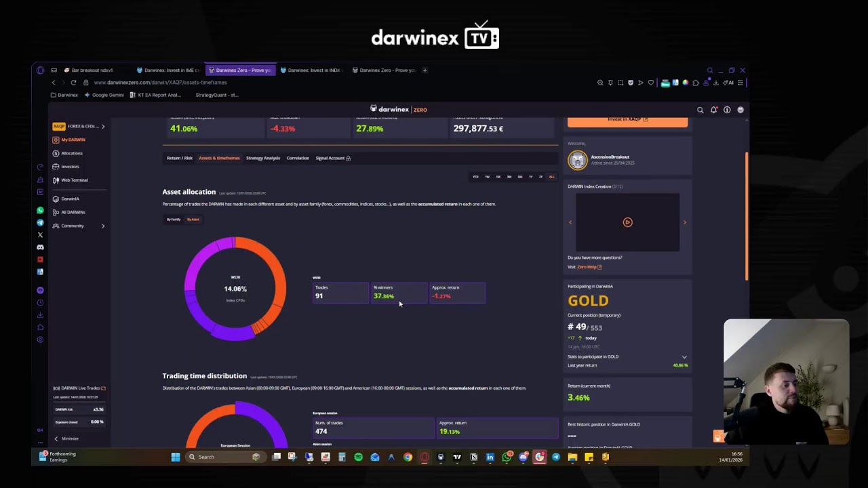Click the heart bookmark icon in address bar

coord(651,83)
